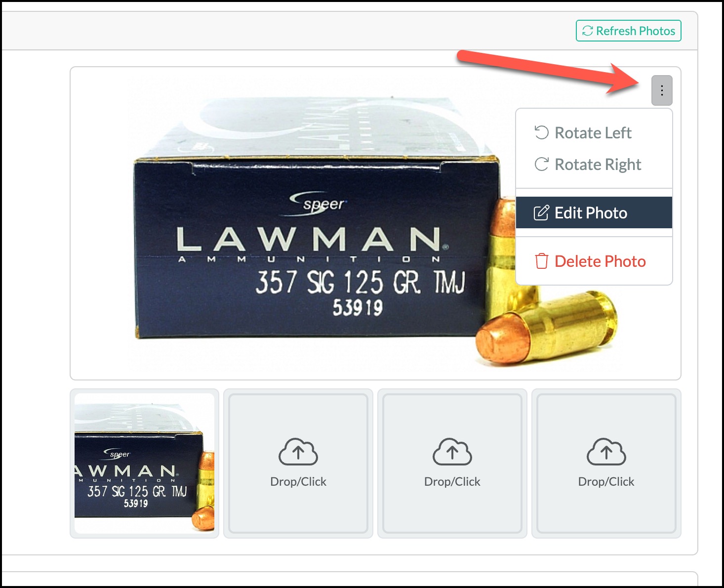The width and height of the screenshot is (724, 588).
Task: Click the middle Drop/Click upload slot
Action: point(452,463)
